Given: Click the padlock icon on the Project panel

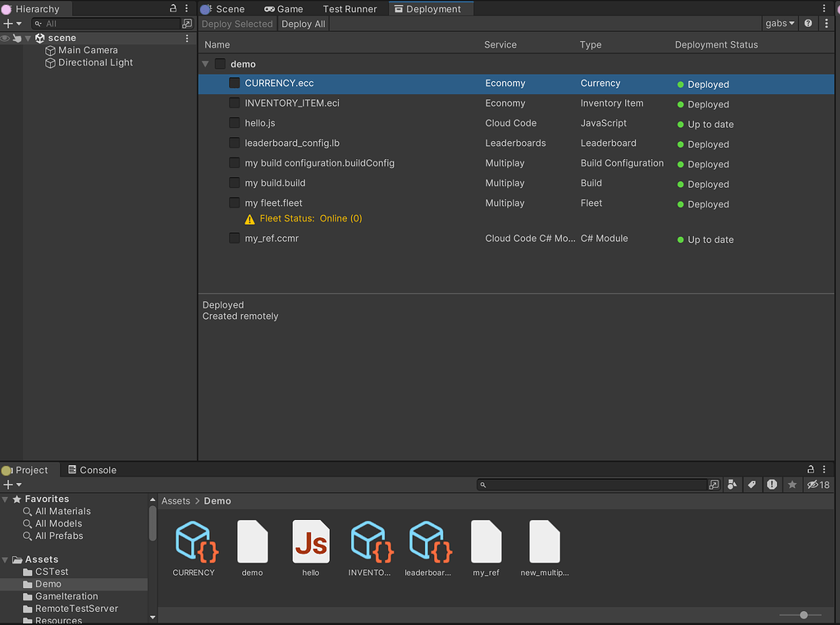Looking at the screenshot, I should pyautogui.click(x=810, y=469).
